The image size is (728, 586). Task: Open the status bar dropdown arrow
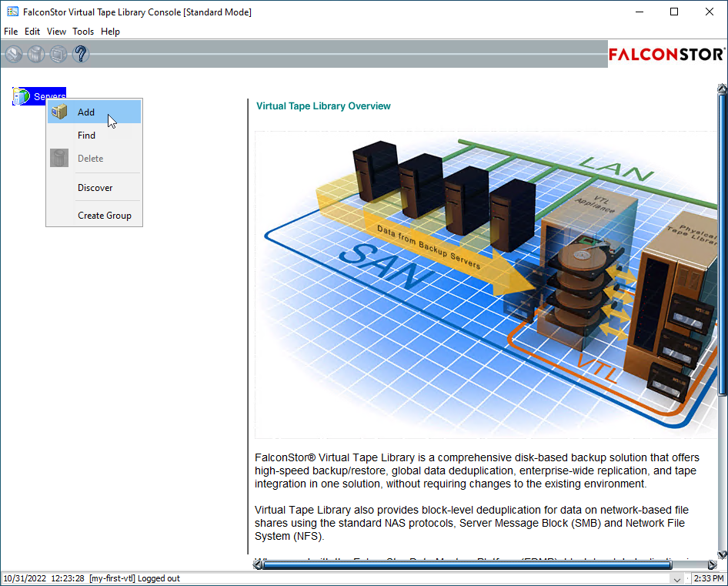point(677,579)
